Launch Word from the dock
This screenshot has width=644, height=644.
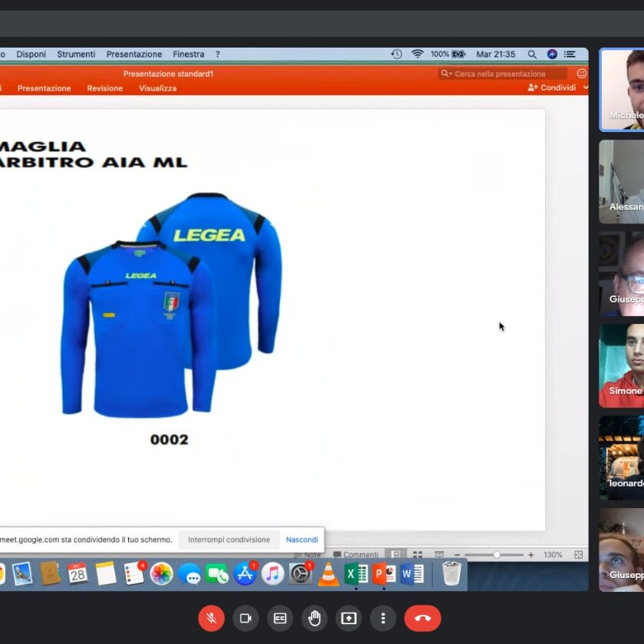[412, 573]
